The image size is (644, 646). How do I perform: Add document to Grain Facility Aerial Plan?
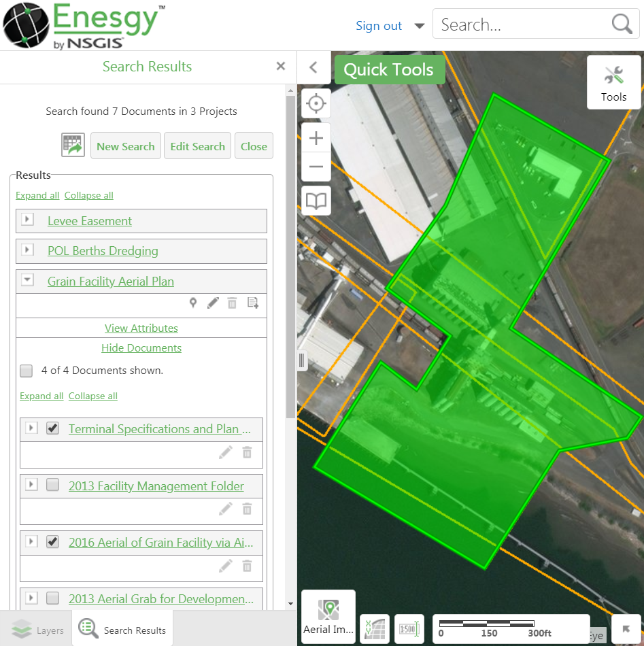click(252, 303)
